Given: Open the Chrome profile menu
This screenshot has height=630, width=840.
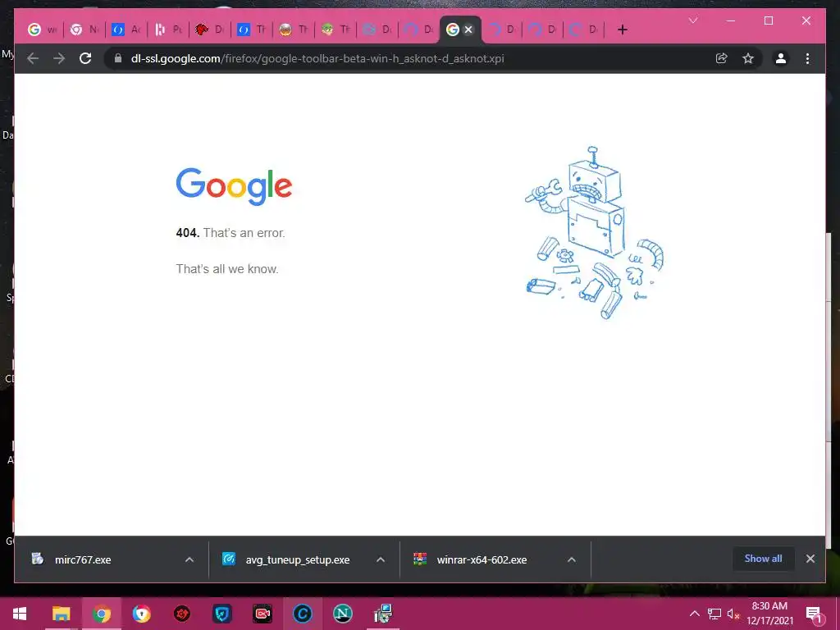Looking at the screenshot, I should click(x=781, y=58).
